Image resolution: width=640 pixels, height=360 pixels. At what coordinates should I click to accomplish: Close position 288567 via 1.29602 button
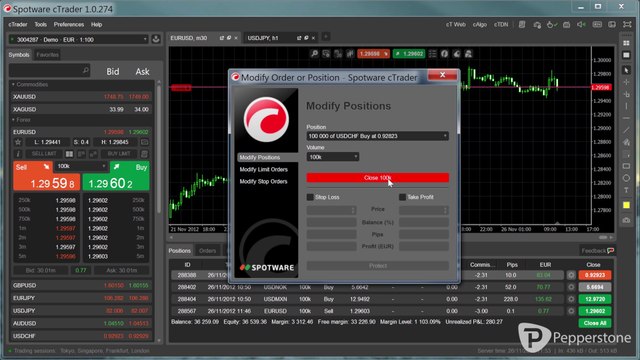(595, 311)
